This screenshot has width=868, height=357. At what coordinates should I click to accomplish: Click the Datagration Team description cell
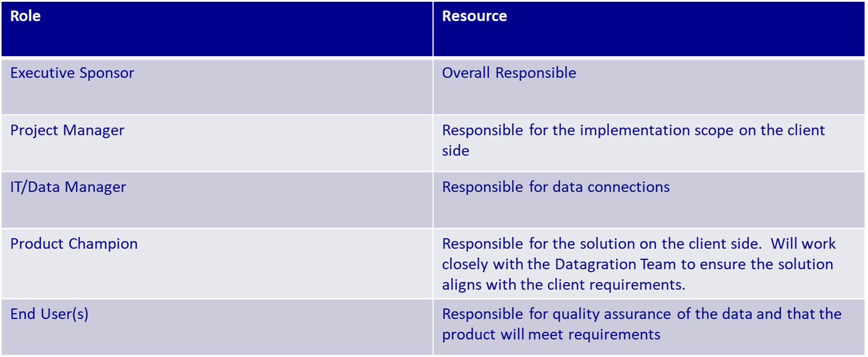coord(649,264)
